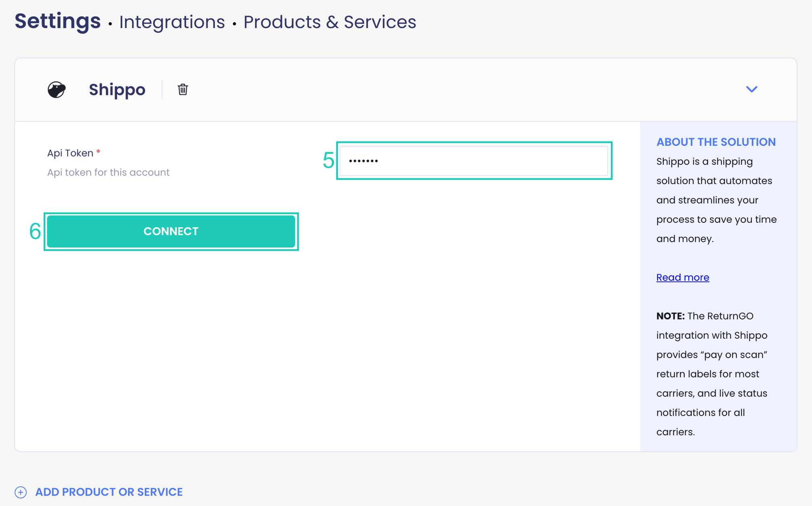
Task: Delete the Shippo integration via trash icon
Action: click(183, 89)
